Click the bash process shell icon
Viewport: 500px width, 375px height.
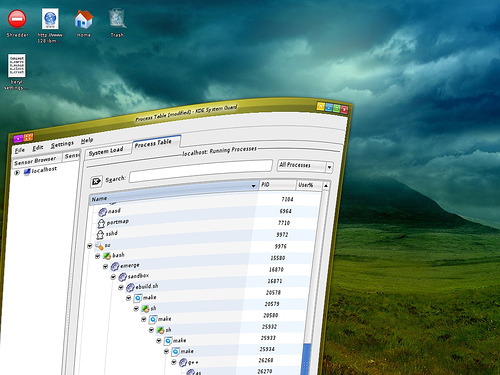107,256
